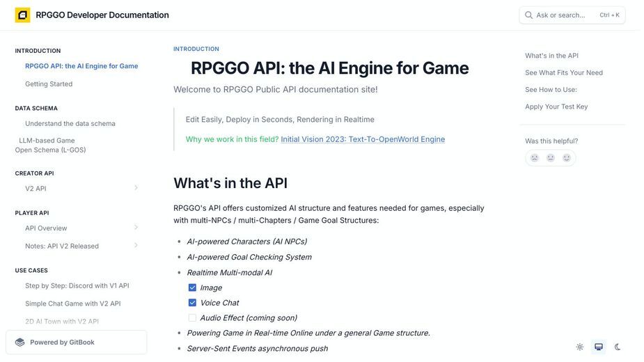
Task: Switch to dark mode moon icon
Action: point(618,347)
